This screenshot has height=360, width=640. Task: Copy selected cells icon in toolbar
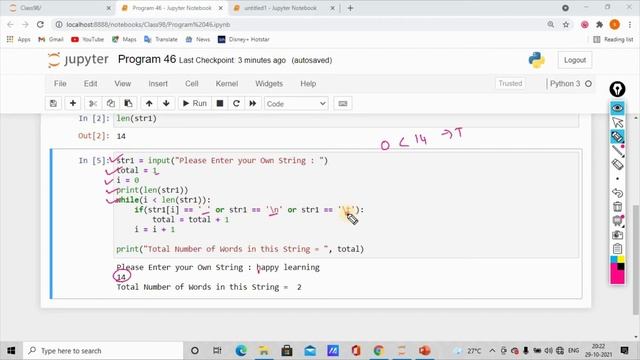111,104
